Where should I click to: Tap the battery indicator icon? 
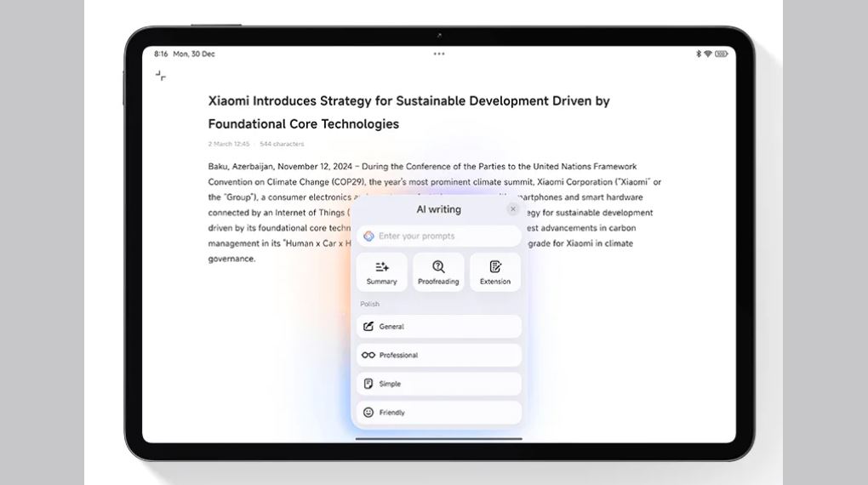point(722,54)
